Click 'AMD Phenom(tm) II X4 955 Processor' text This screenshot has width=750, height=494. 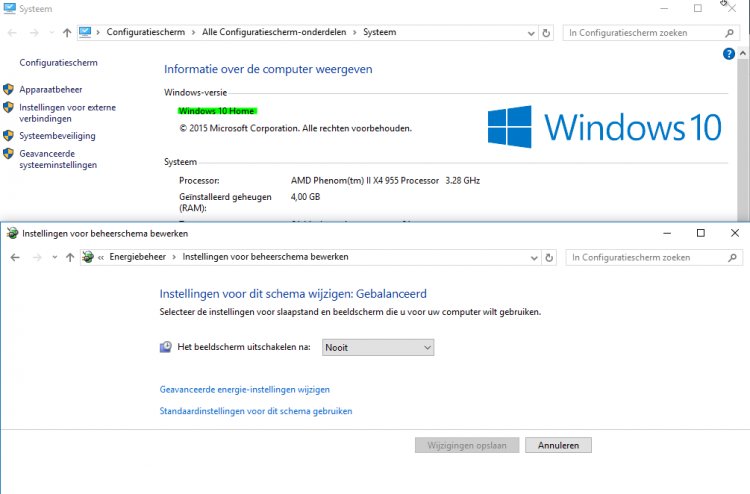point(364,180)
